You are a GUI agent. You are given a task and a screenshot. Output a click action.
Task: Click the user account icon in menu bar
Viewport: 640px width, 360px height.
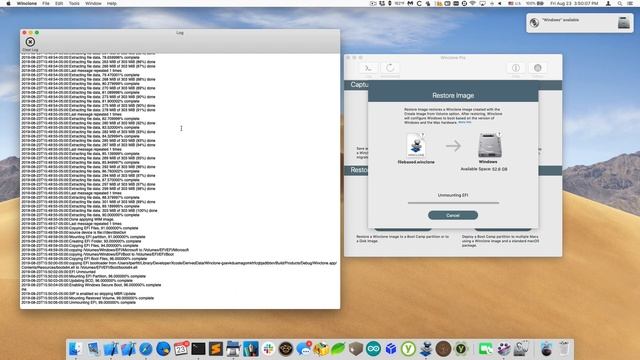pyautogui.click(x=608, y=3)
